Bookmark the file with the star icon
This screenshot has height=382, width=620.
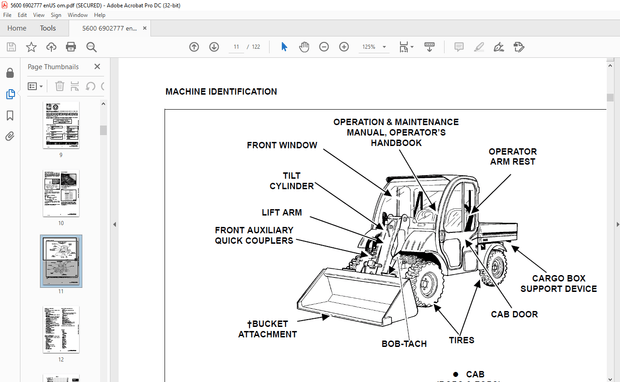pos(31,47)
